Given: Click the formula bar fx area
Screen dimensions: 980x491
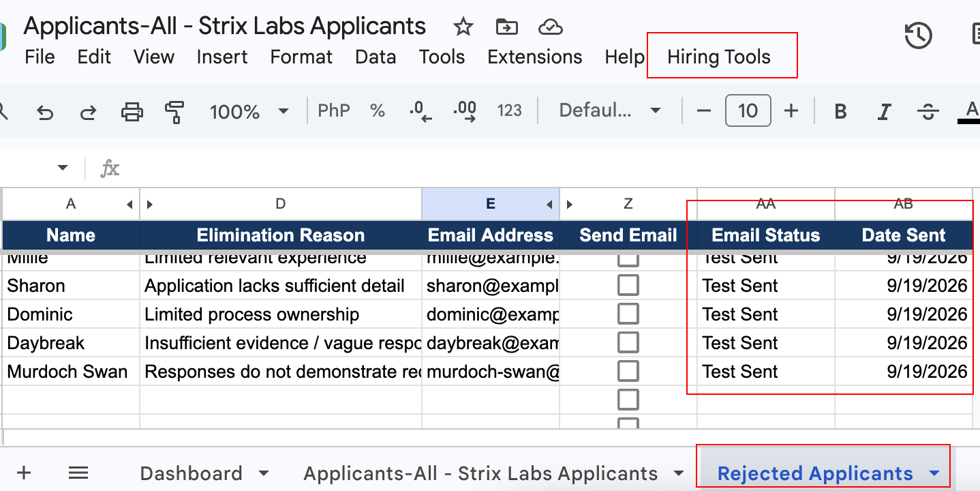Looking at the screenshot, I should point(110,168).
